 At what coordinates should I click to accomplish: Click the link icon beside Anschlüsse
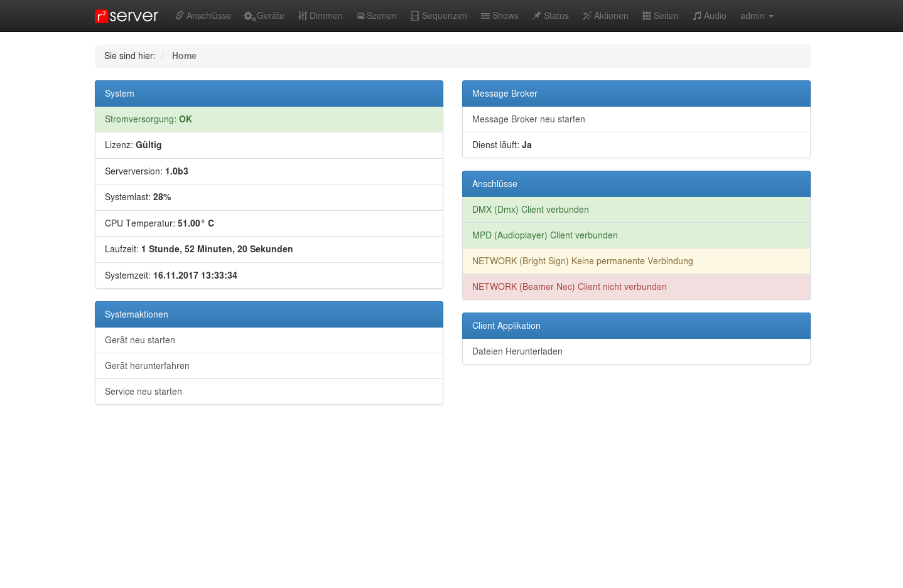(x=180, y=16)
